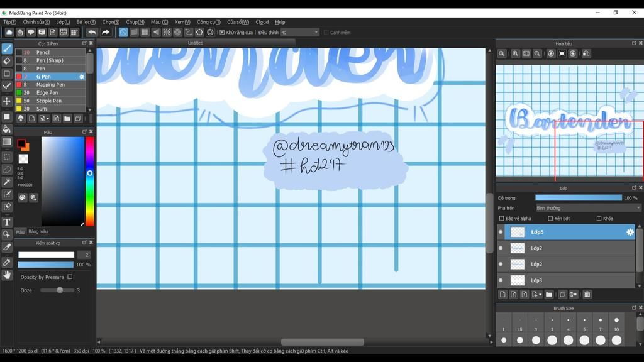Select the Eraser tool

(7, 61)
